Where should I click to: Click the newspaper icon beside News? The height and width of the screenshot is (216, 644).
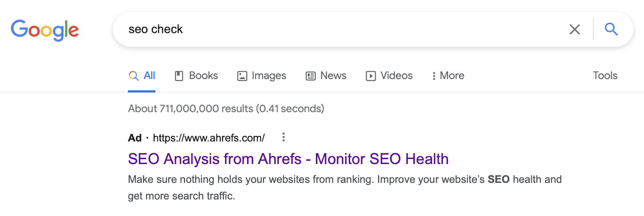pos(311,76)
